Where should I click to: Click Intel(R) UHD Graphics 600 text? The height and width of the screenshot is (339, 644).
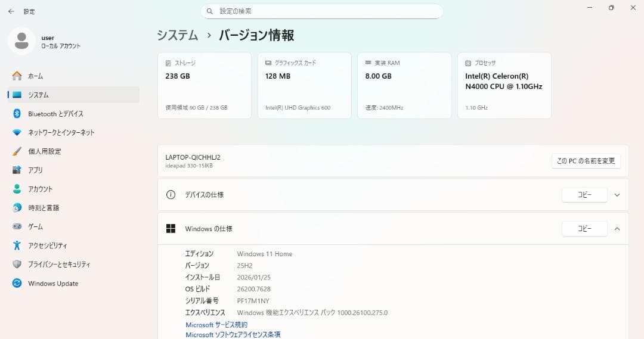tap(298, 107)
